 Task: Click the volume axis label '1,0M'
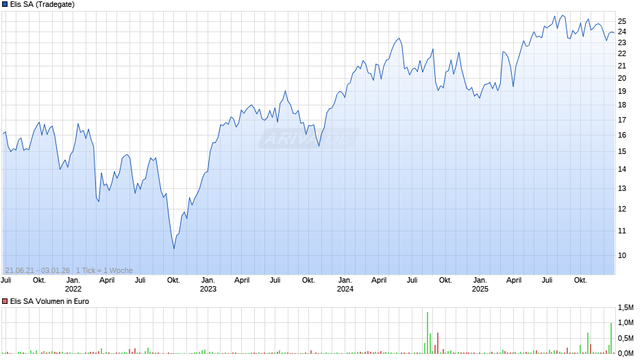(x=626, y=322)
